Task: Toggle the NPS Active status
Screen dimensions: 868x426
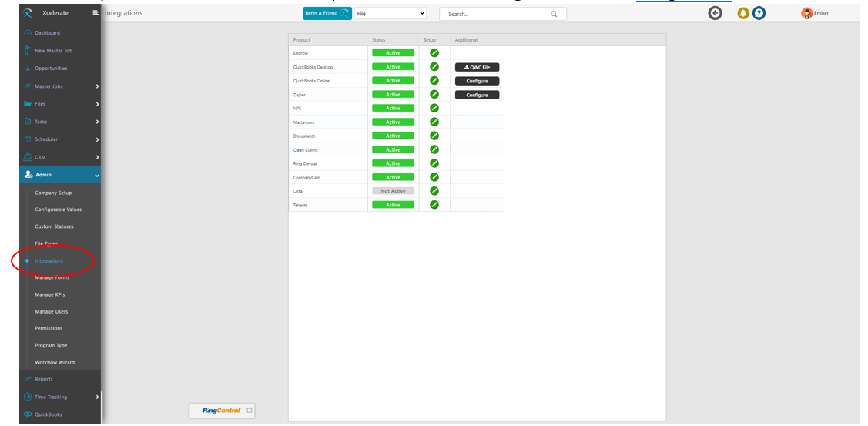Action: pyautogui.click(x=393, y=108)
